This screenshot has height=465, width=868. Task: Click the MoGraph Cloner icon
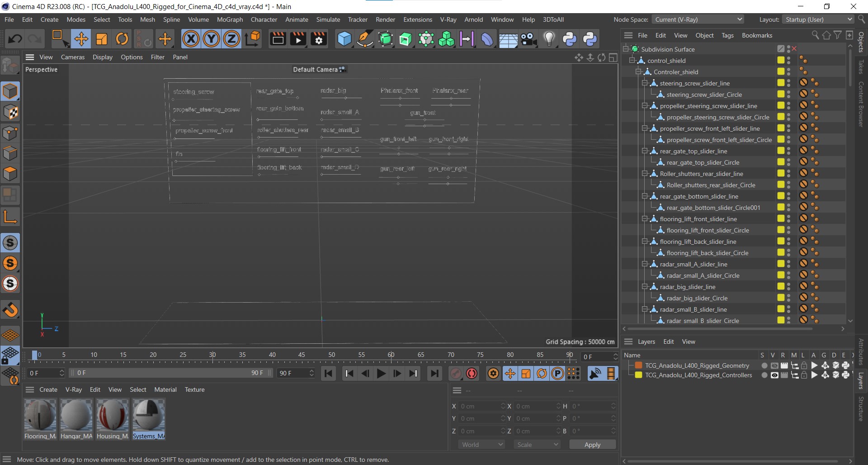tap(446, 39)
